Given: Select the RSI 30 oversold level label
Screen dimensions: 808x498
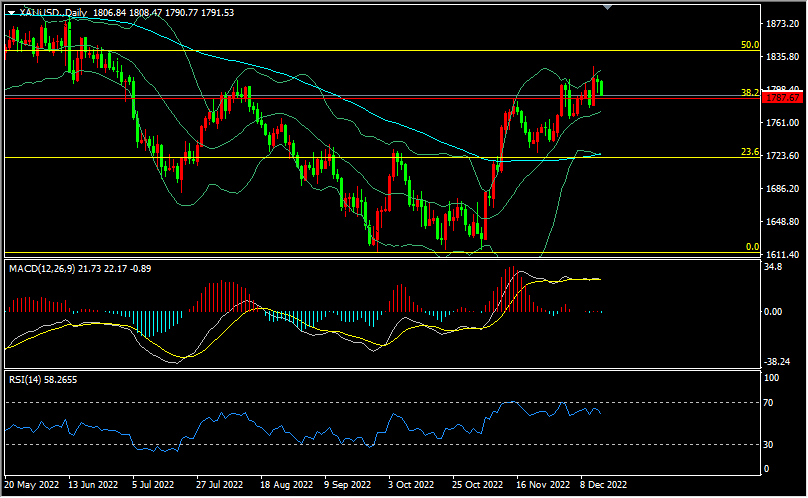Looking at the screenshot, I should 771,444.
